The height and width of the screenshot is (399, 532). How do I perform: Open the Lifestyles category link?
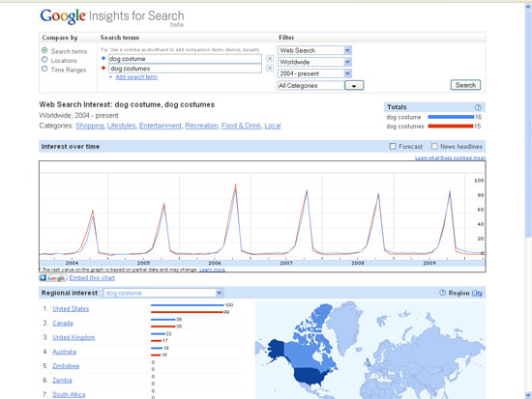[x=122, y=126]
